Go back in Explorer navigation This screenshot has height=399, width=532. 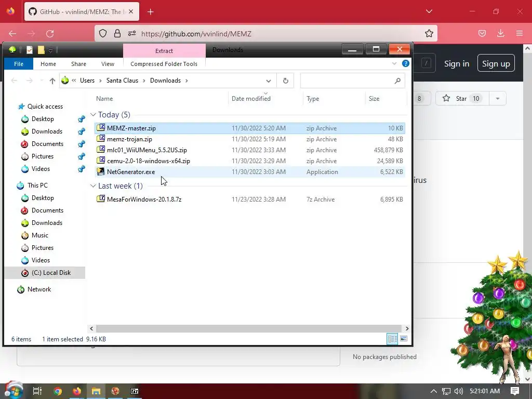14,81
